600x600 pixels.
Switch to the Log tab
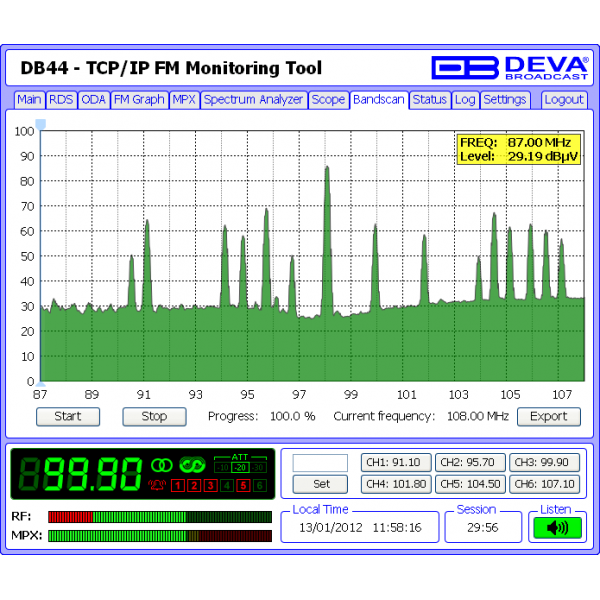[465, 100]
